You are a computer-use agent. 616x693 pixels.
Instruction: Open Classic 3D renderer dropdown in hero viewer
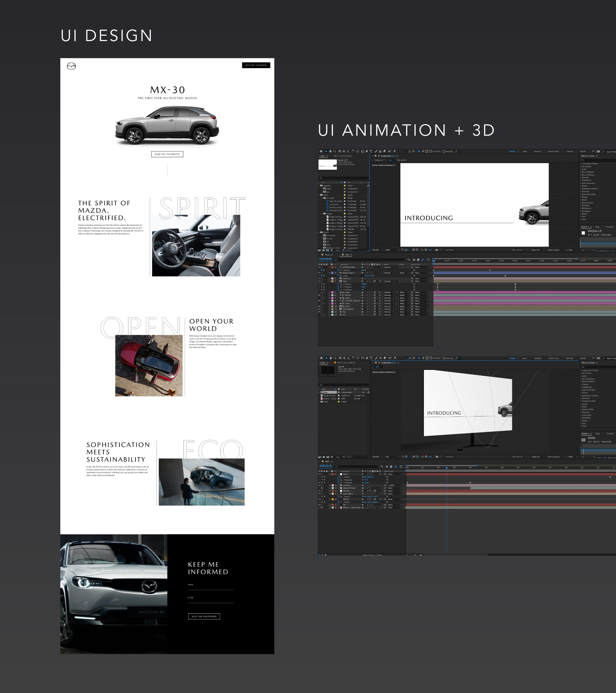tap(538, 250)
